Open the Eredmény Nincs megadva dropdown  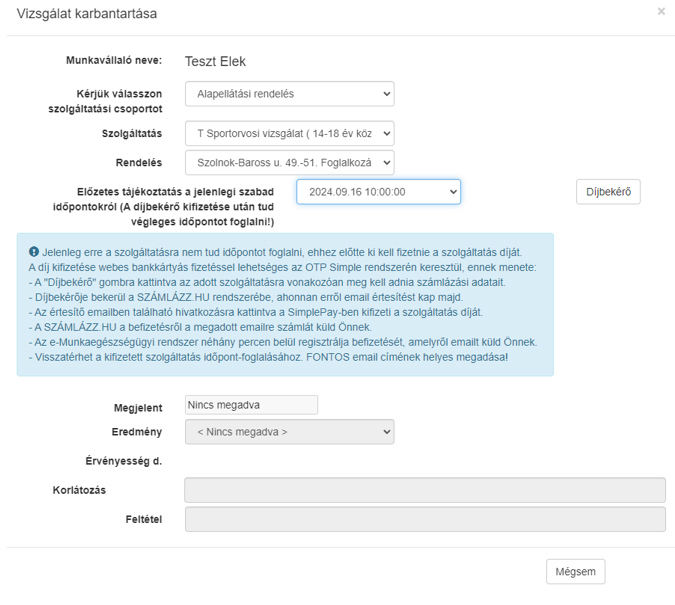(290, 432)
